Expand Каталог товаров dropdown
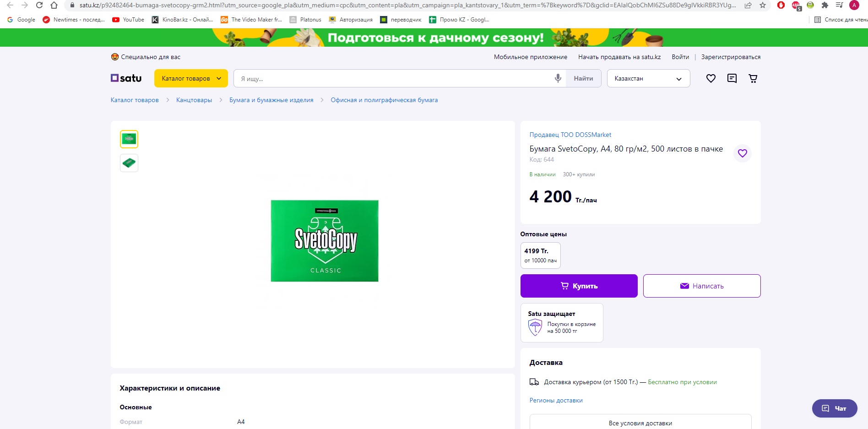The height and width of the screenshot is (429, 868). [x=191, y=78]
